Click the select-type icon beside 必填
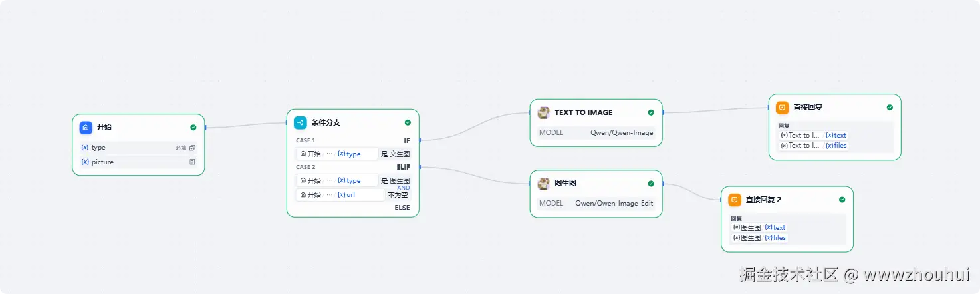Image resolution: width=980 pixels, height=294 pixels. (192, 148)
